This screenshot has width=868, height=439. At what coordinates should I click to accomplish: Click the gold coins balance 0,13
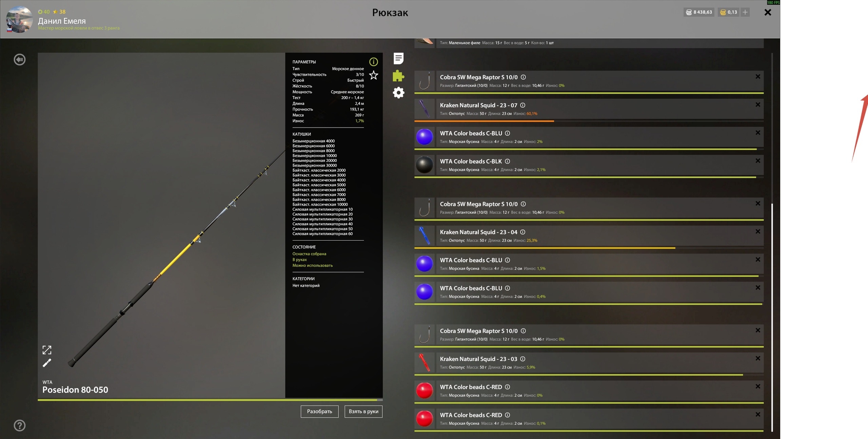pos(728,12)
